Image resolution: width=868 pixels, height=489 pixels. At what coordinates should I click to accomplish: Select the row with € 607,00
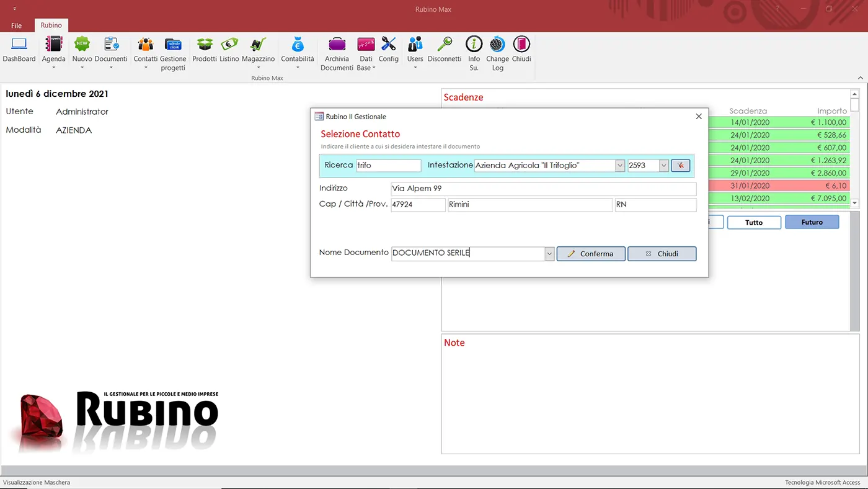(778, 148)
